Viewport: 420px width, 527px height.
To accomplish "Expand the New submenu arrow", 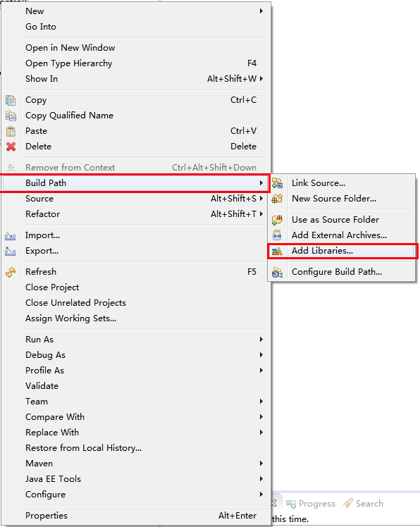I will coord(261,11).
